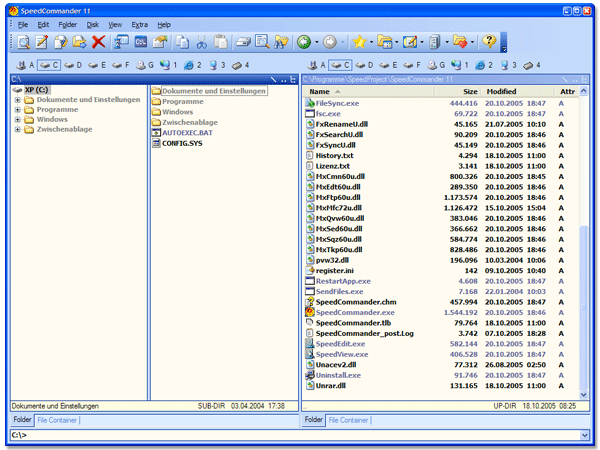
Task: Switch right pane to drive F
Action: (x=412, y=65)
